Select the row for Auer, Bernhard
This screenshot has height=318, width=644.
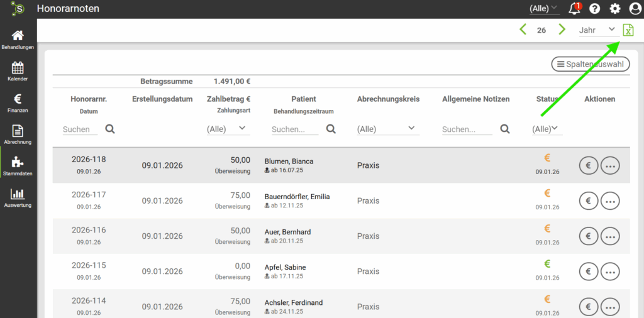[287, 232]
